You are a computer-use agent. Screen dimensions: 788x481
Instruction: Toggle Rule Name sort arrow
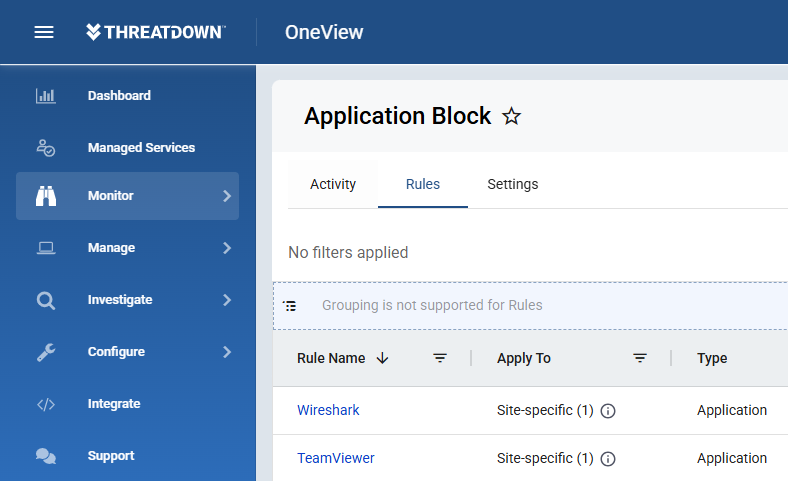point(382,358)
